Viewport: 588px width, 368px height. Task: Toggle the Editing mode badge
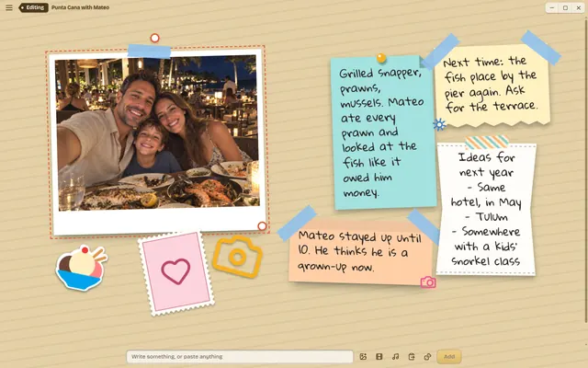tap(34, 7)
